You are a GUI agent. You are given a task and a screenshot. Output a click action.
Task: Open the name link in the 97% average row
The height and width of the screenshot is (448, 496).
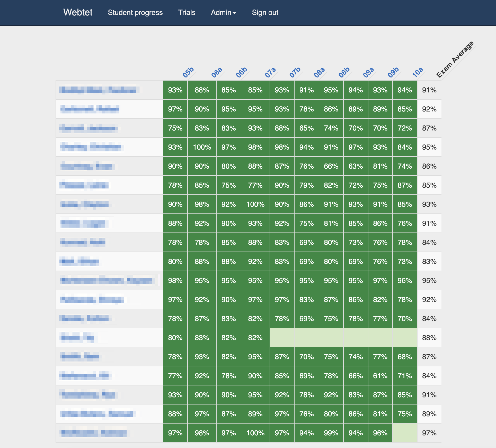pyautogui.click(x=94, y=433)
